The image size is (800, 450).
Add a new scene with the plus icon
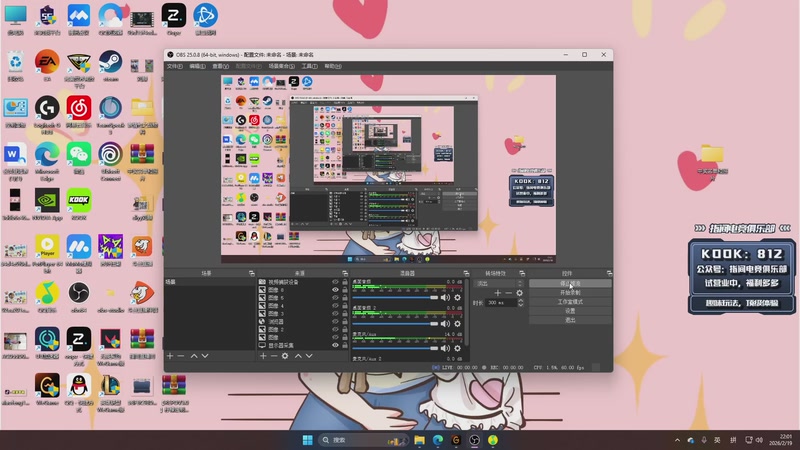[170, 356]
